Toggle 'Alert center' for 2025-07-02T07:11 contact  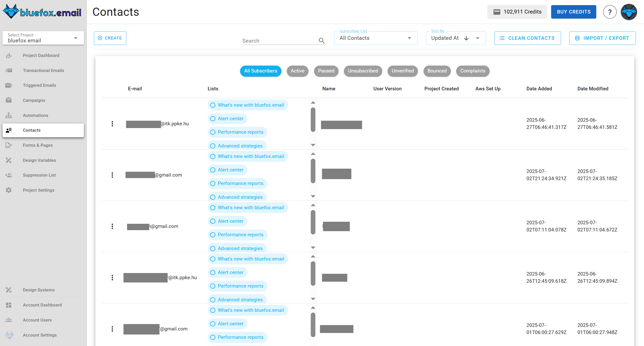coord(227,221)
